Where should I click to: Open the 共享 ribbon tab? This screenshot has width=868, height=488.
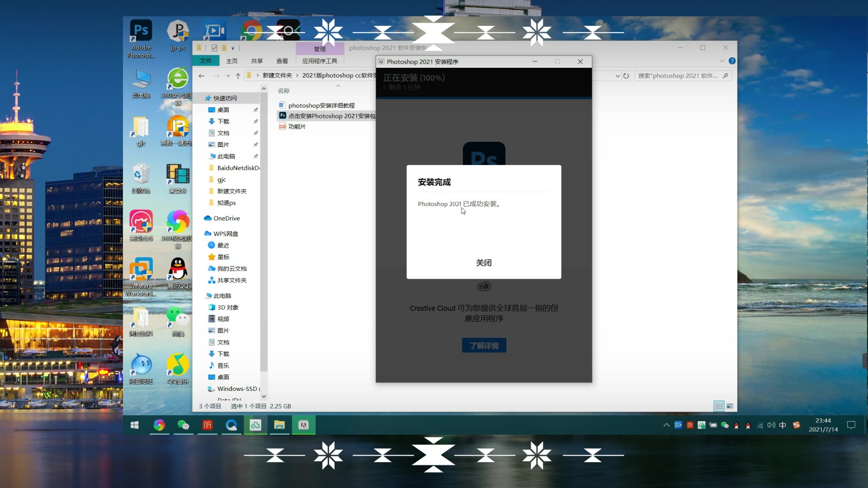click(257, 61)
